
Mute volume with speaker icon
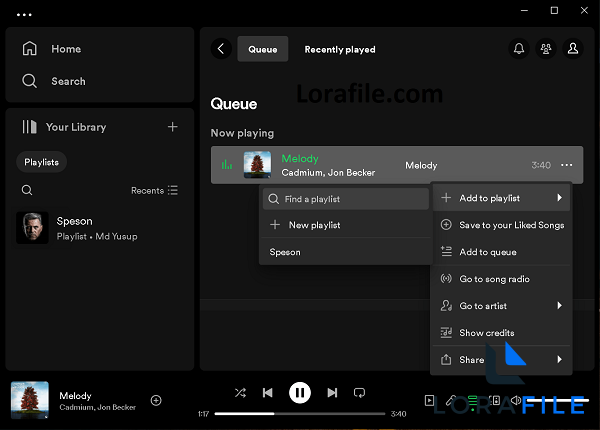pos(516,401)
